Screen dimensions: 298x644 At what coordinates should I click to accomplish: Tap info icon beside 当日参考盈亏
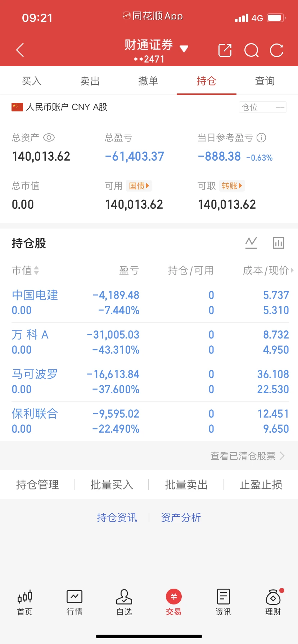coord(261,138)
